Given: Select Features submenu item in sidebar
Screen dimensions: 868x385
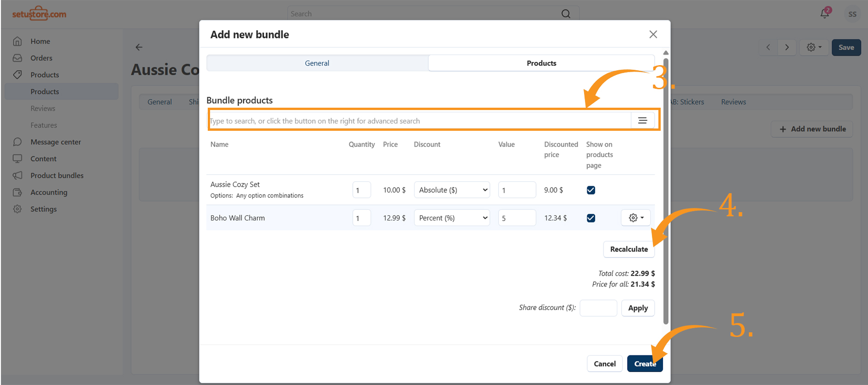Looking at the screenshot, I should click(x=44, y=125).
